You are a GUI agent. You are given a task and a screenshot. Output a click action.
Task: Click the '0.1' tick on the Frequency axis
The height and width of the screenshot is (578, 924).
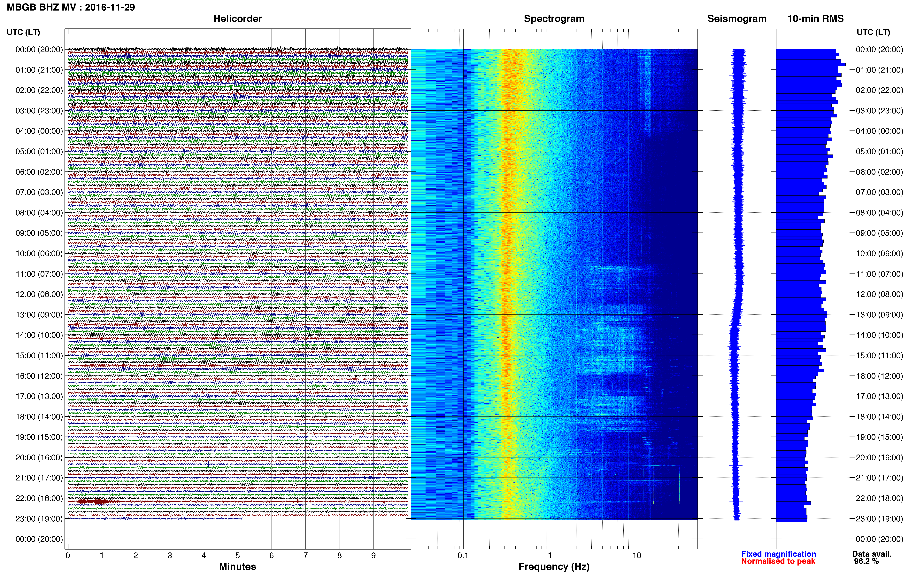(x=463, y=555)
